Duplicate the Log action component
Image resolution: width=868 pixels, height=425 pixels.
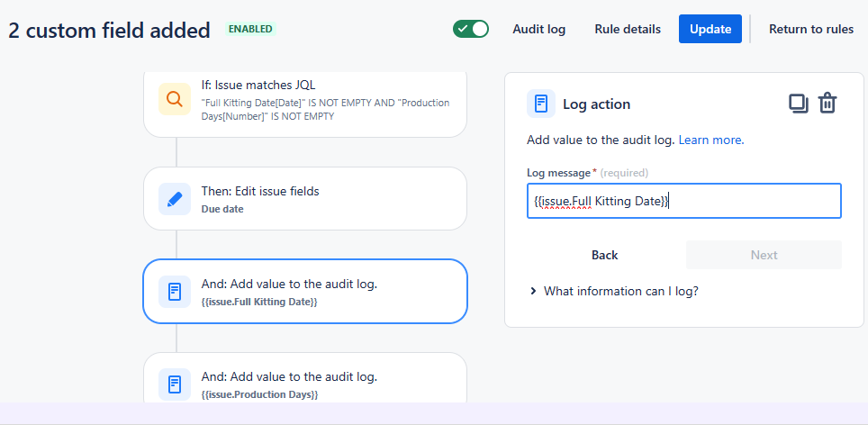(x=798, y=104)
